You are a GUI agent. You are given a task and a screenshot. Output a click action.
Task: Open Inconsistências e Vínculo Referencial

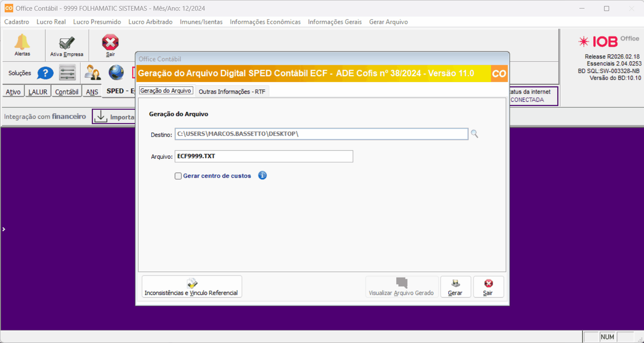coord(191,287)
